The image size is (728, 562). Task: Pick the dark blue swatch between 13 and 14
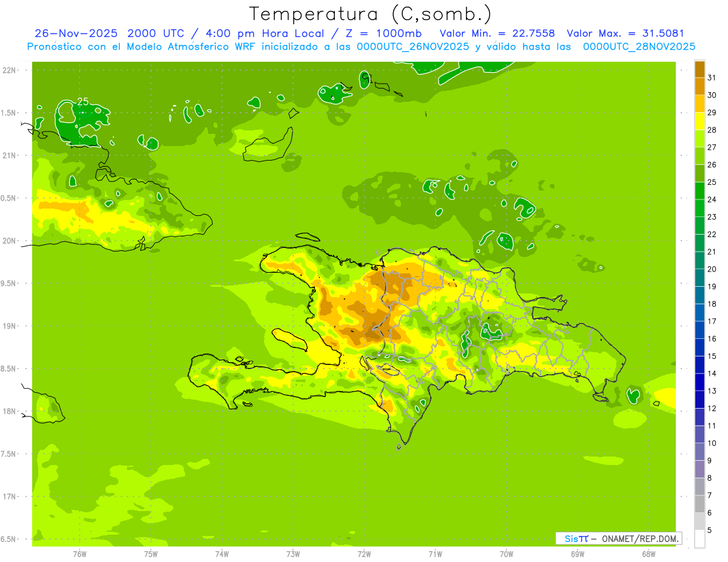(699, 382)
